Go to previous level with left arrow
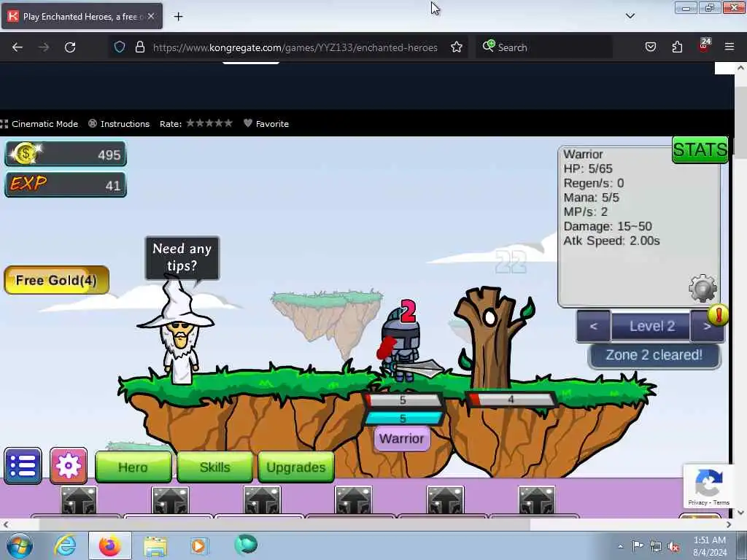Viewport: 747px width, 560px height. 593,326
